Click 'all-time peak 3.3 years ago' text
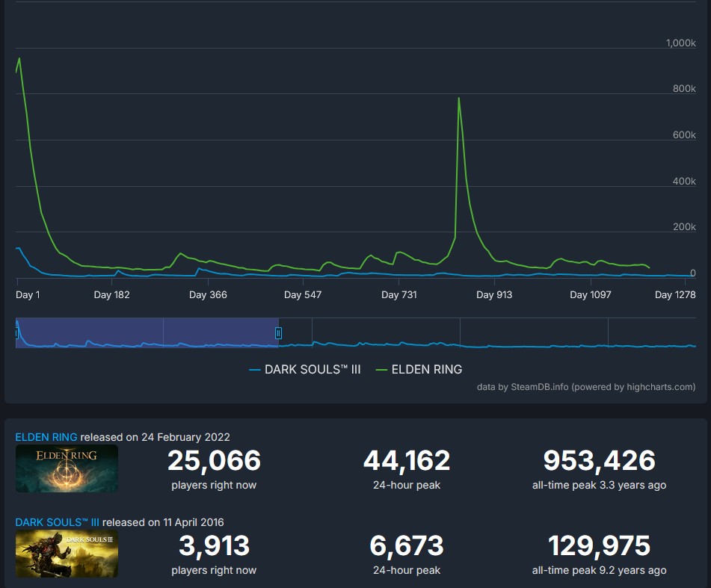 click(x=600, y=485)
